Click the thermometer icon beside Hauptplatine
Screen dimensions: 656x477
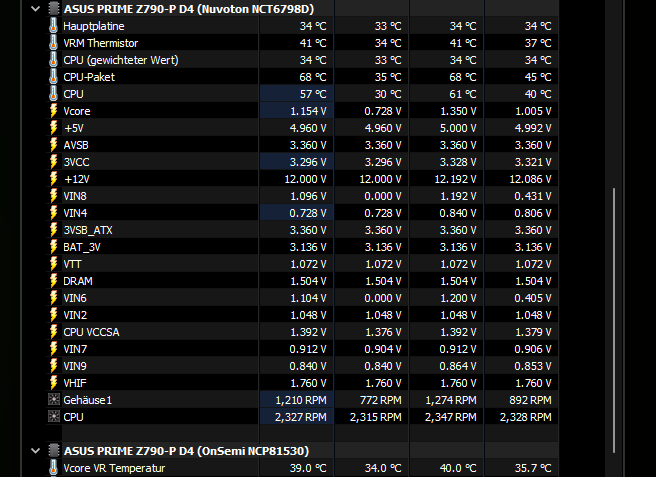pyautogui.click(x=53, y=26)
